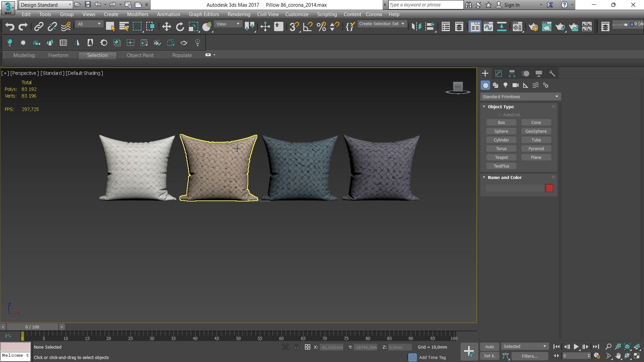Open the red object color swatch
This screenshot has height=362, width=644.
pos(549,188)
